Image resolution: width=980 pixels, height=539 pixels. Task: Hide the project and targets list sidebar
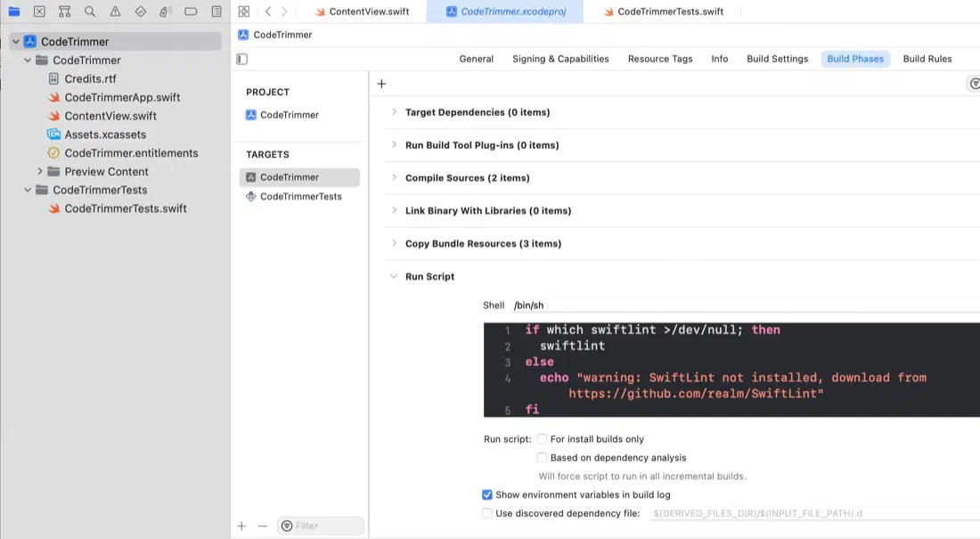(x=241, y=59)
